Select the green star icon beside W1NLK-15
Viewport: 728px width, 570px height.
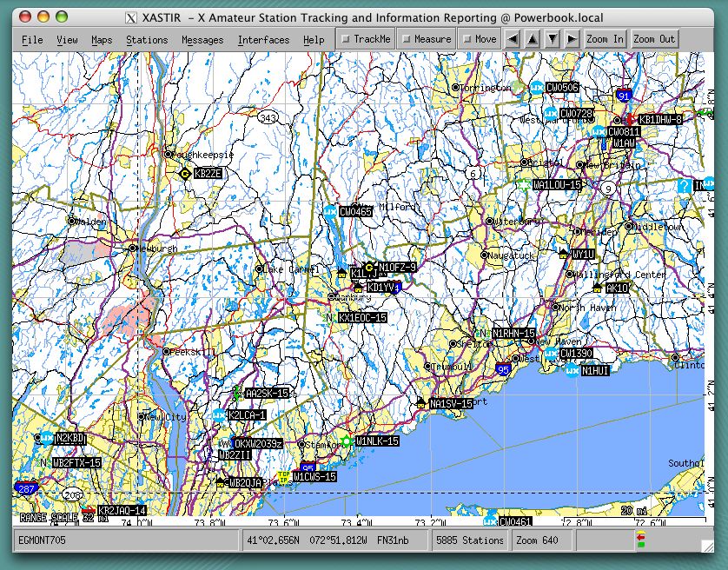347,441
